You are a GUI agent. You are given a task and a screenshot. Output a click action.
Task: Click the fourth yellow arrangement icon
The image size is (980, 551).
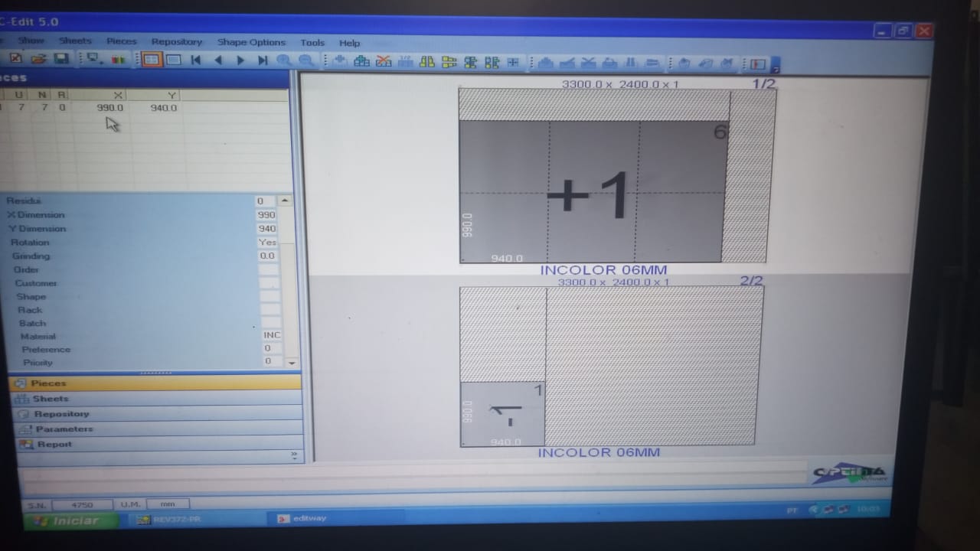[x=492, y=63]
